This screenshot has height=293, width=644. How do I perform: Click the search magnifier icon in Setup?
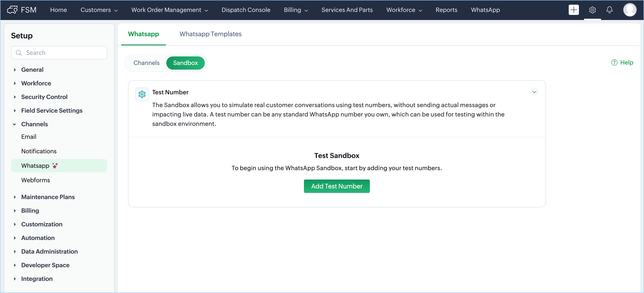tap(19, 53)
